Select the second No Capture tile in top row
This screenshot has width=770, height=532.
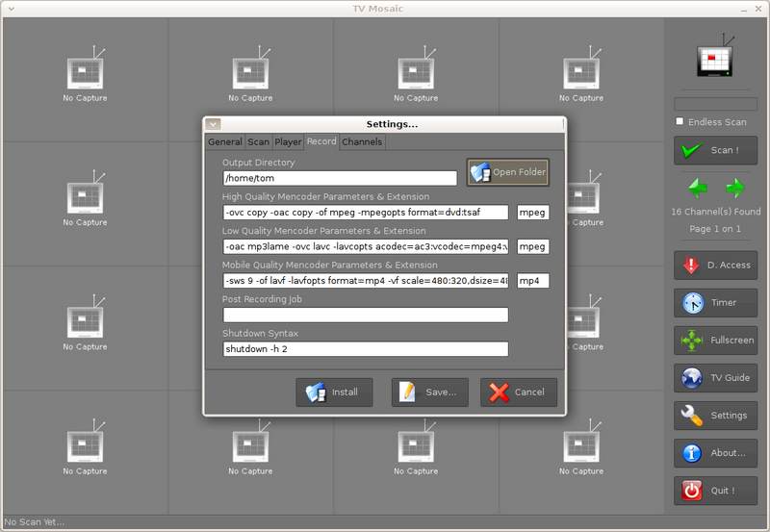pyautogui.click(x=250, y=80)
